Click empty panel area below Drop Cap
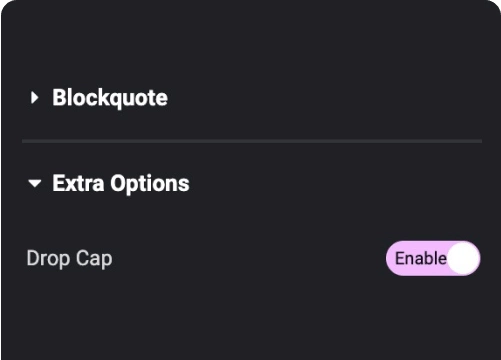 [x=250, y=320]
